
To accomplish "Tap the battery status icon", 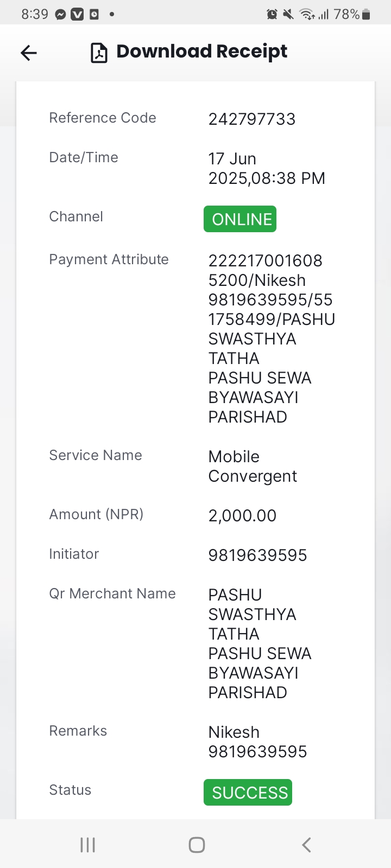I will pyautogui.click(x=366, y=15).
